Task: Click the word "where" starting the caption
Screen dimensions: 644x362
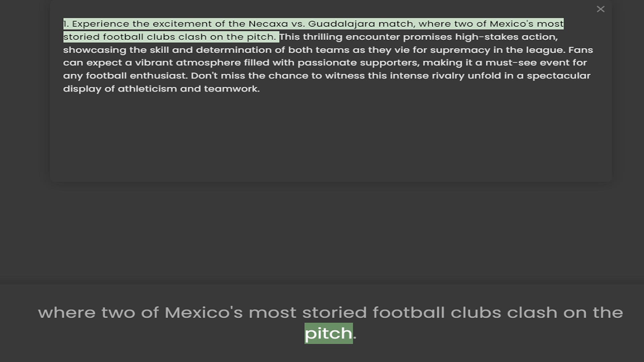Action: (66, 312)
